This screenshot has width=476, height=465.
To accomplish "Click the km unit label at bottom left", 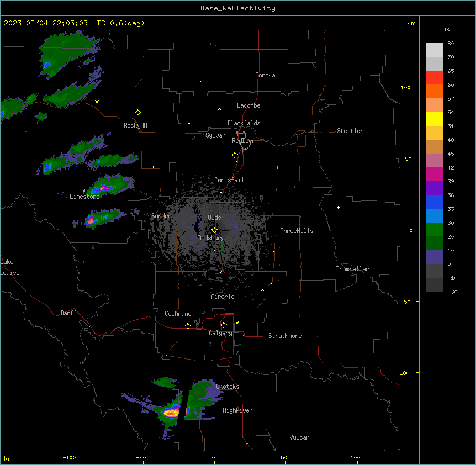I will tap(8, 458).
